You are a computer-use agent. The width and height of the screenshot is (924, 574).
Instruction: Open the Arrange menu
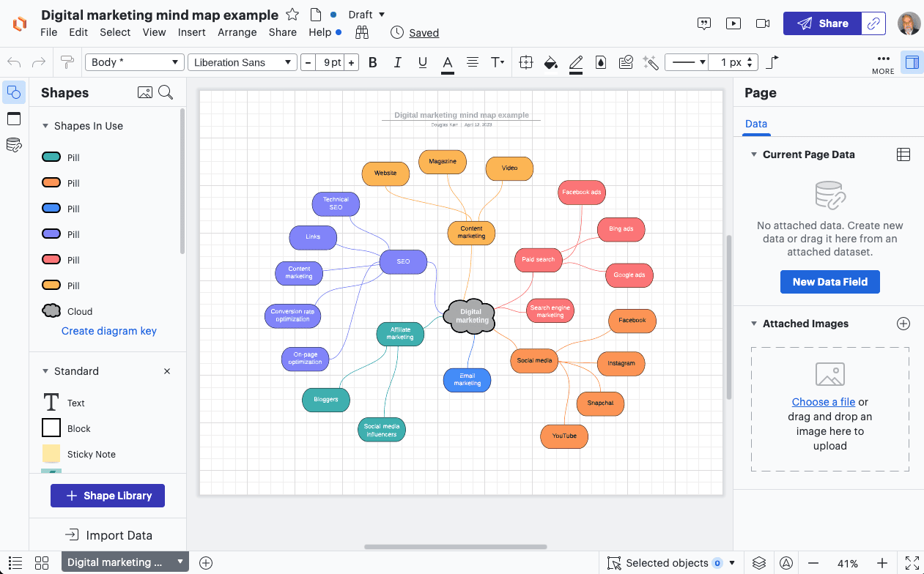237,32
